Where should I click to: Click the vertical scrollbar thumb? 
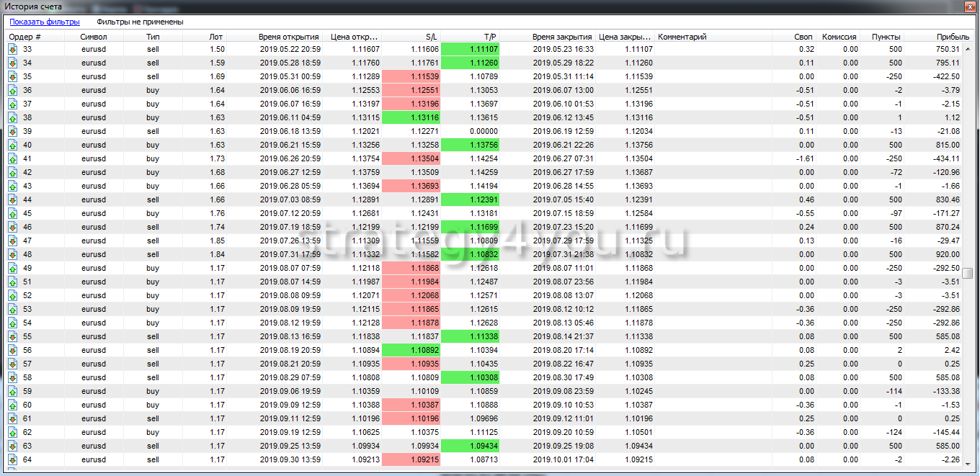(967, 273)
